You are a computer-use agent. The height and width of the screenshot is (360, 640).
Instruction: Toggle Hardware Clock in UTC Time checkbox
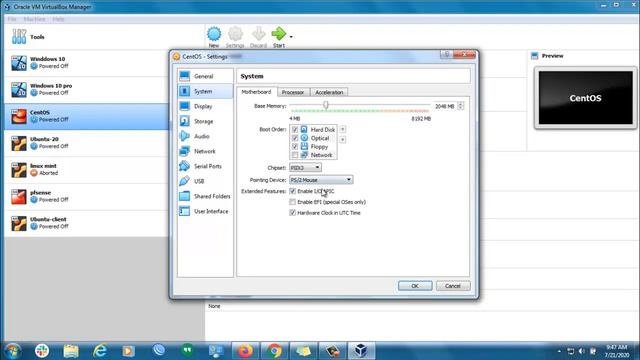point(292,213)
